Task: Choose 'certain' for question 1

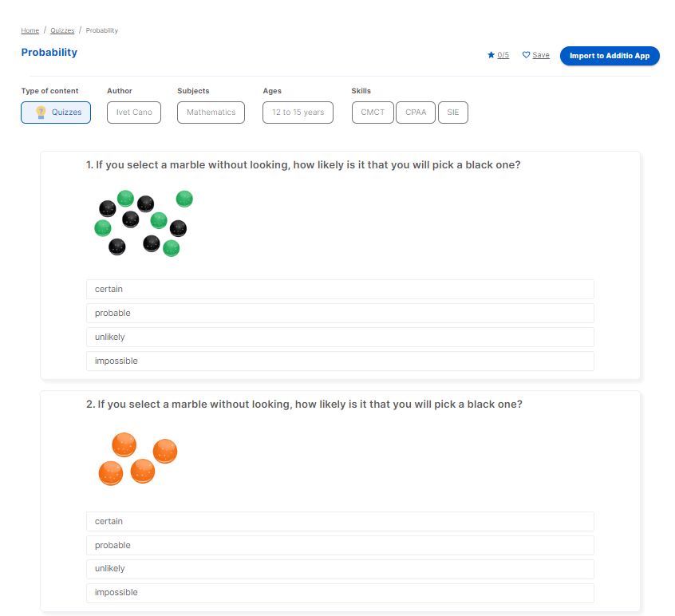Action: coord(340,290)
